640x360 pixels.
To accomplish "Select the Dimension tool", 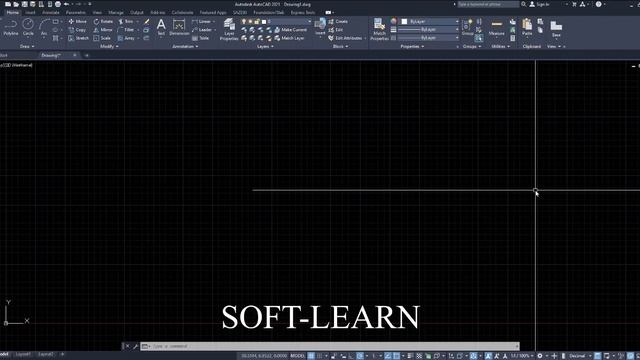I will [179, 27].
